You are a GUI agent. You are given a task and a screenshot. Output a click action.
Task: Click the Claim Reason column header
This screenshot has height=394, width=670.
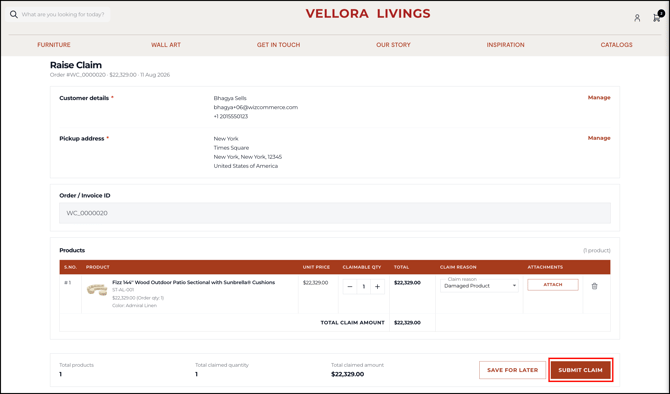[458, 267]
